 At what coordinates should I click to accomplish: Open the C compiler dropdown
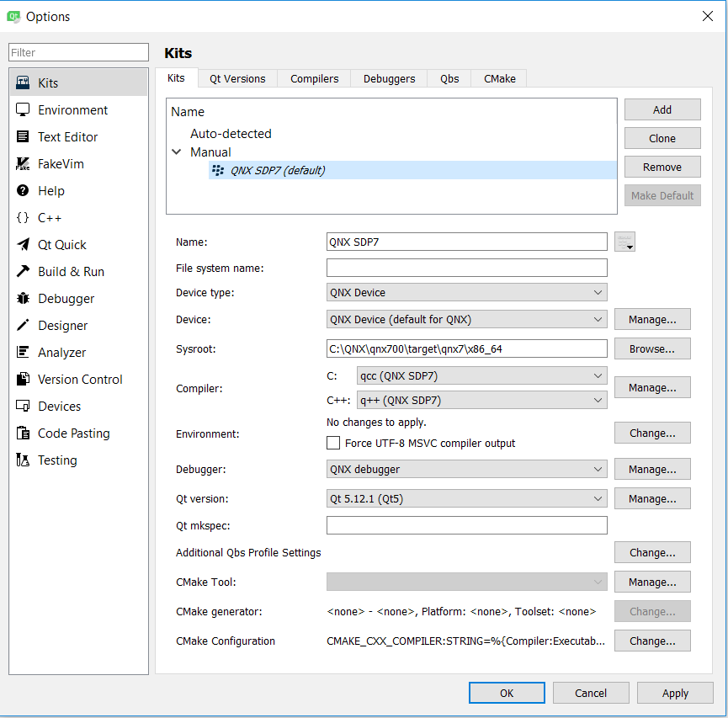click(482, 375)
